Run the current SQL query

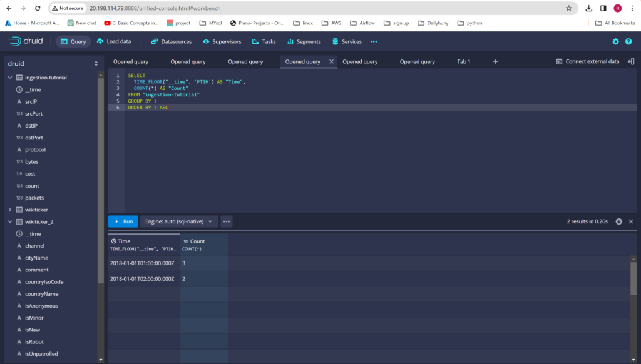pyautogui.click(x=123, y=221)
